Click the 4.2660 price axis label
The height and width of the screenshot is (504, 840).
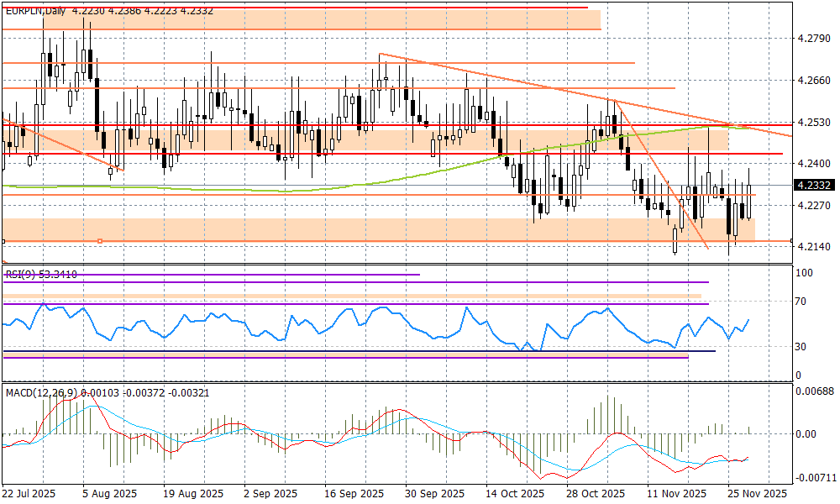pyautogui.click(x=812, y=81)
